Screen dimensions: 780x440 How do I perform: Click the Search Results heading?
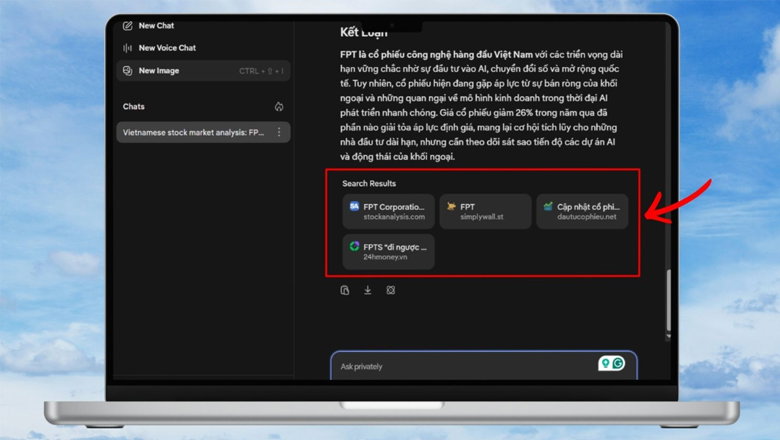(x=369, y=183)
